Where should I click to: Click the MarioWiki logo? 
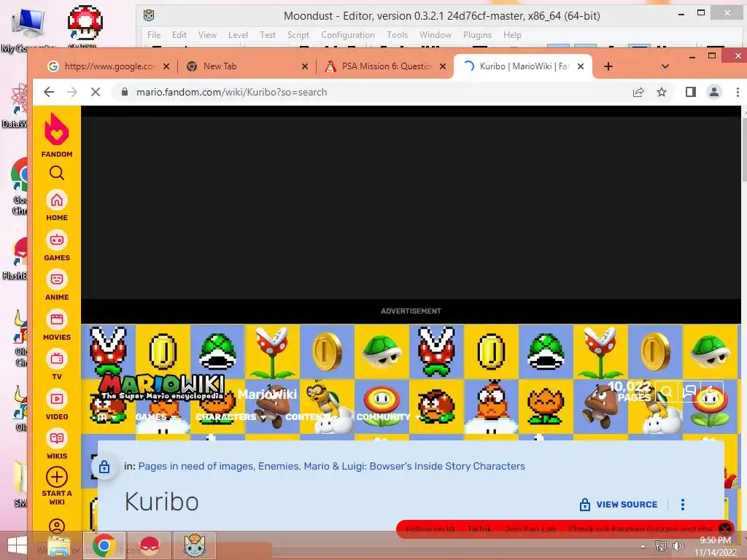point(162,386)
